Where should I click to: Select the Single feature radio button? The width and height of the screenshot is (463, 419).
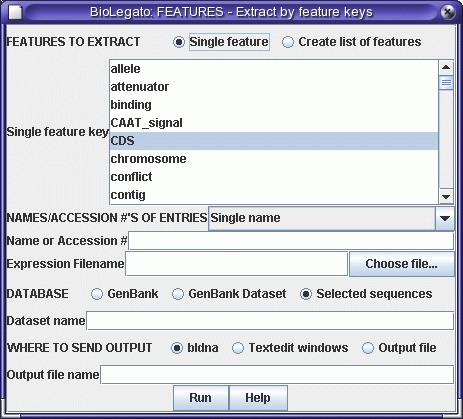(x=179, y=42)
